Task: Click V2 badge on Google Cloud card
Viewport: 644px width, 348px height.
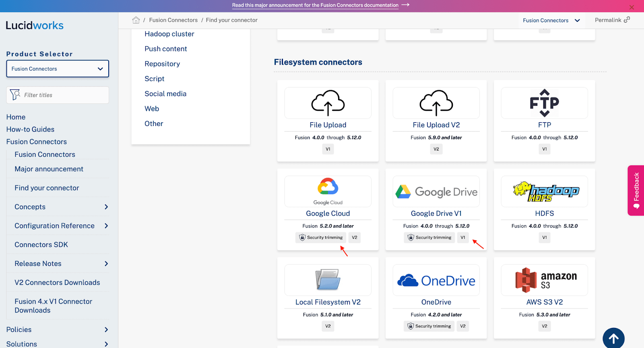Action: [x=355, y=237]
